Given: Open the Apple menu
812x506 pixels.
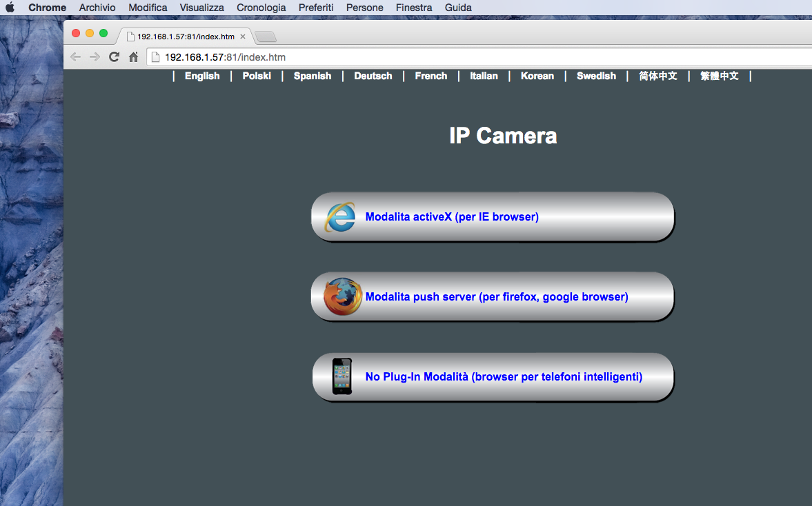Looking at the screenshot, I should [10, 8].
